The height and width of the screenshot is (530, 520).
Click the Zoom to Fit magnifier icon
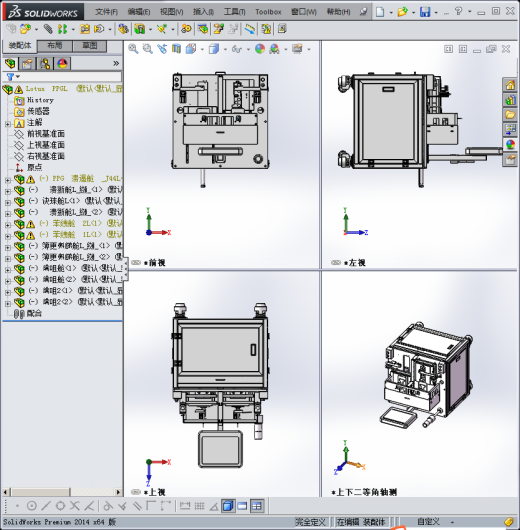[x=133, y=49]
